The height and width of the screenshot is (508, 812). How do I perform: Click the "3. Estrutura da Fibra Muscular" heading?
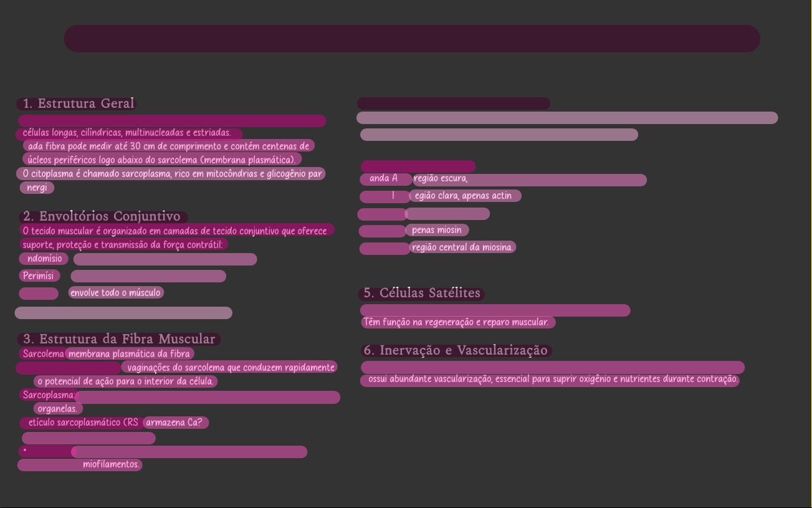coord(118,339)
